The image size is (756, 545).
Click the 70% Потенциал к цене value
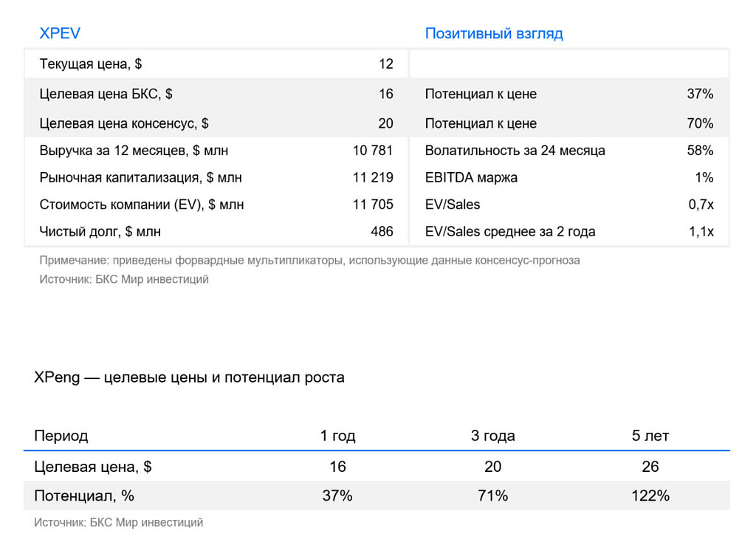[x=700, y=123]
